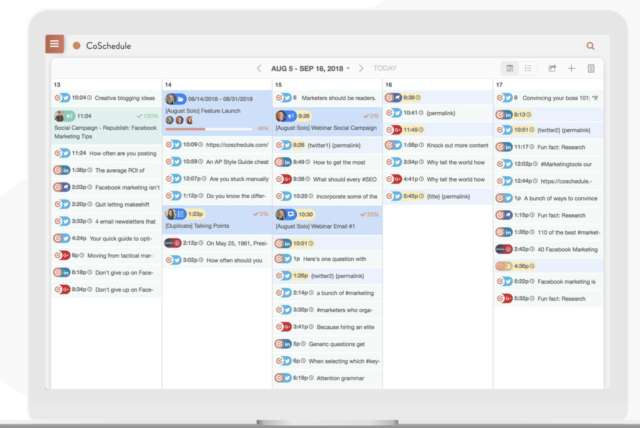The height and width of the screenshot is (428, 640).
Task: Google+ icon on 'Moving from tactical mar-' post
Action: point(66,255)
